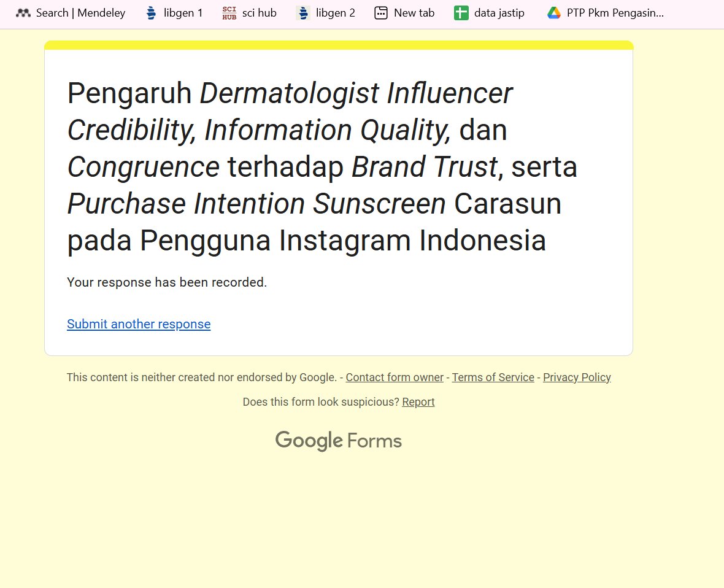Click the libgen 2 bookmark icon
The height and width of the screenshot is (588, 724).
[x=303, y=13]
